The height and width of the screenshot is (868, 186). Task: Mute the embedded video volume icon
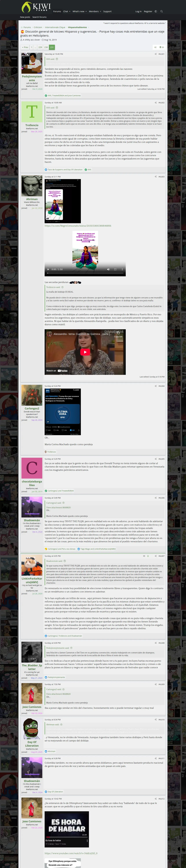(x=108, y=269)
